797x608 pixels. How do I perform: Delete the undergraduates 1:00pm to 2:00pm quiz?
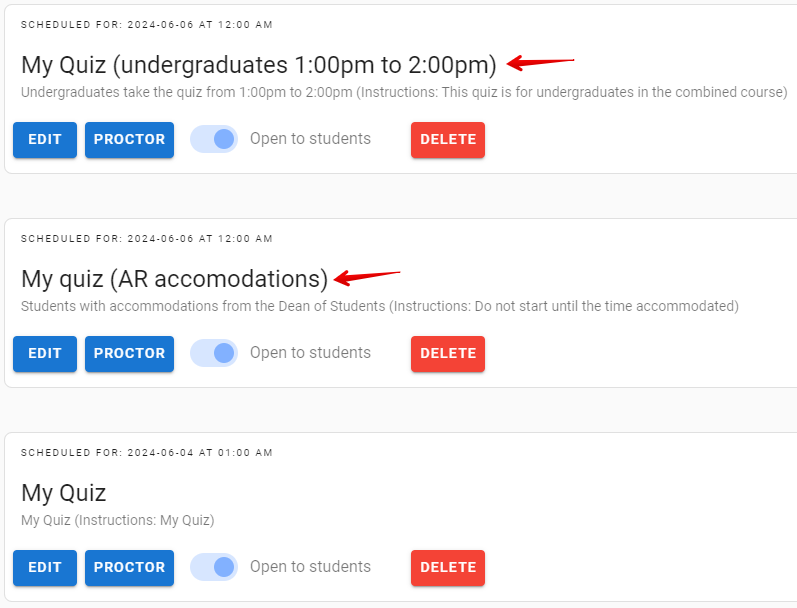click(x=447, y=140)
